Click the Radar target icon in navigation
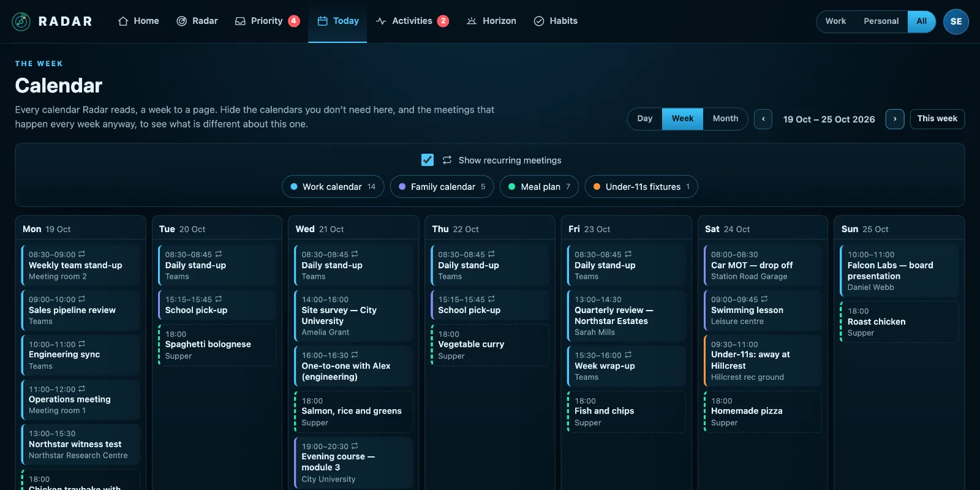Viewport: 980px width, 490px height. pyautogui.click(x=182, y=21)
